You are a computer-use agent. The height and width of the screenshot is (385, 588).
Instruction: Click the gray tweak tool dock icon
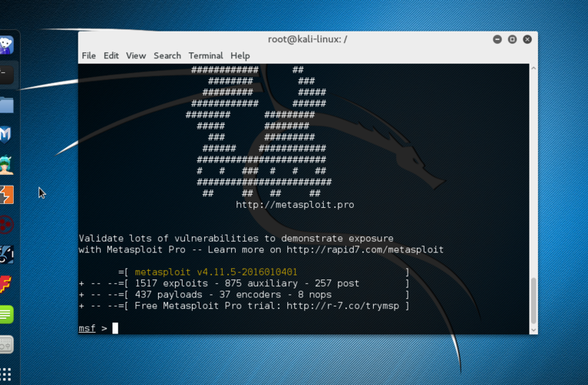[x=6, y=344]
